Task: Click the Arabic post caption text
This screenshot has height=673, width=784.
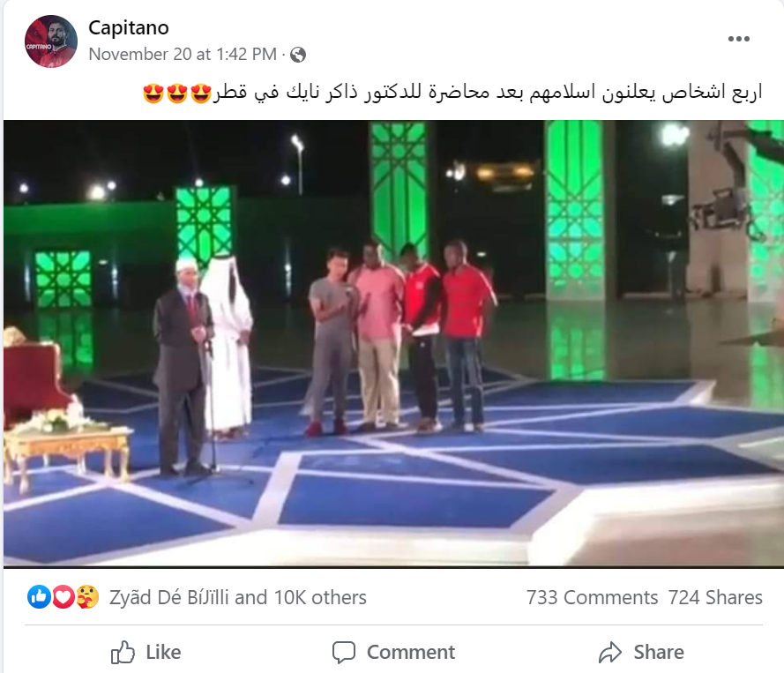Action: click(487, 93)
